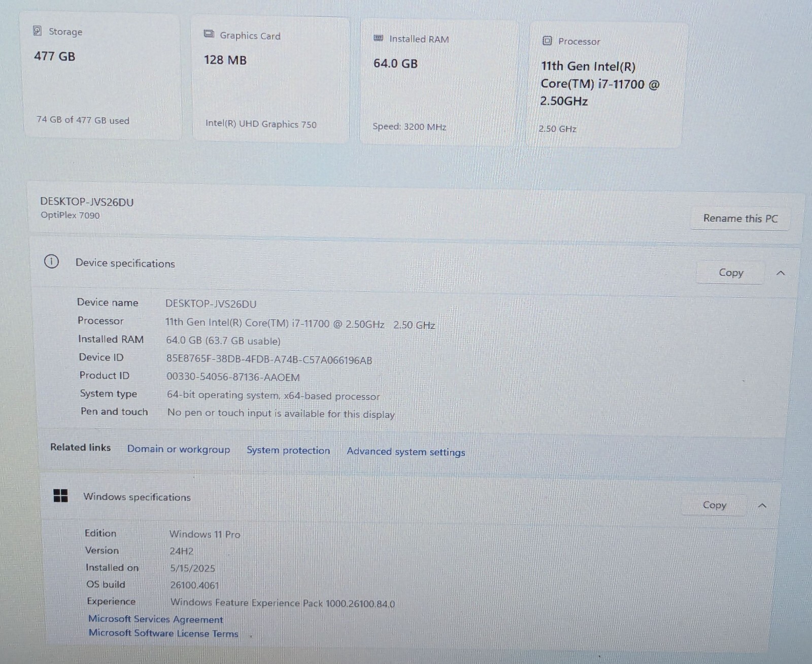Select Product ID value 00330-54056-87136-AAOEM

pos(233,377)
